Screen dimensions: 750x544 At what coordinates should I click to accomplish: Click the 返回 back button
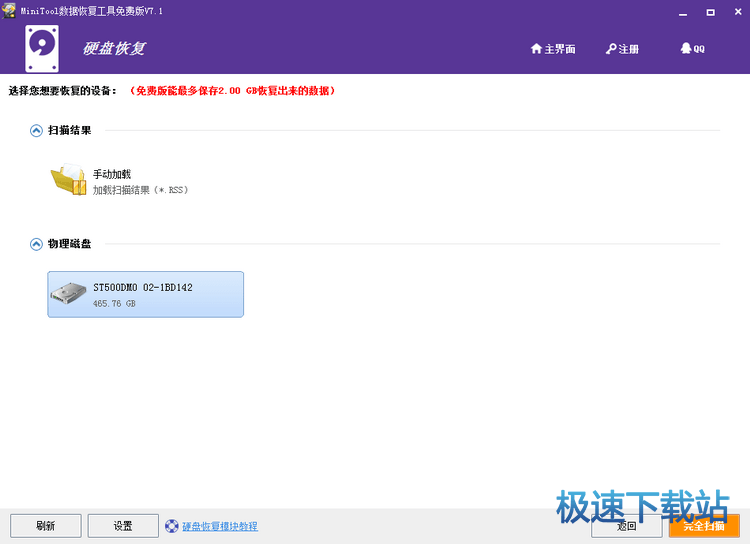coord(627,526)
